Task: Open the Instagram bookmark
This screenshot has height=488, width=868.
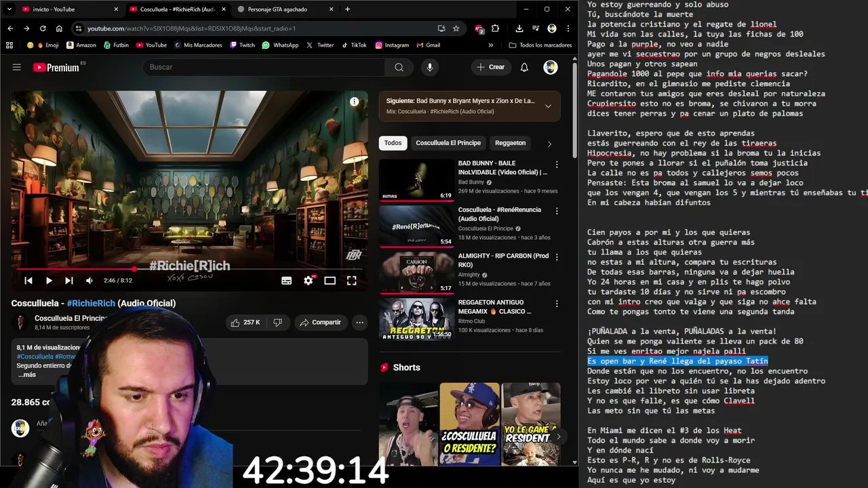Action: point(392,45)
